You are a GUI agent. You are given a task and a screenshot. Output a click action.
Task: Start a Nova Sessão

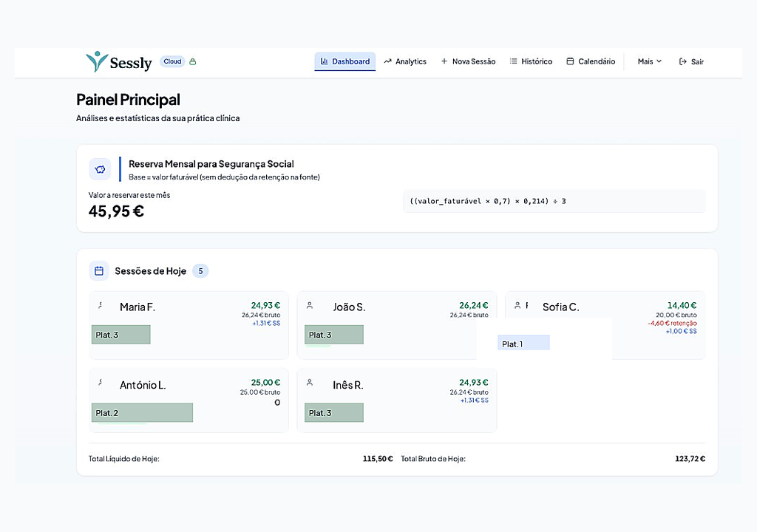point(468,61)
